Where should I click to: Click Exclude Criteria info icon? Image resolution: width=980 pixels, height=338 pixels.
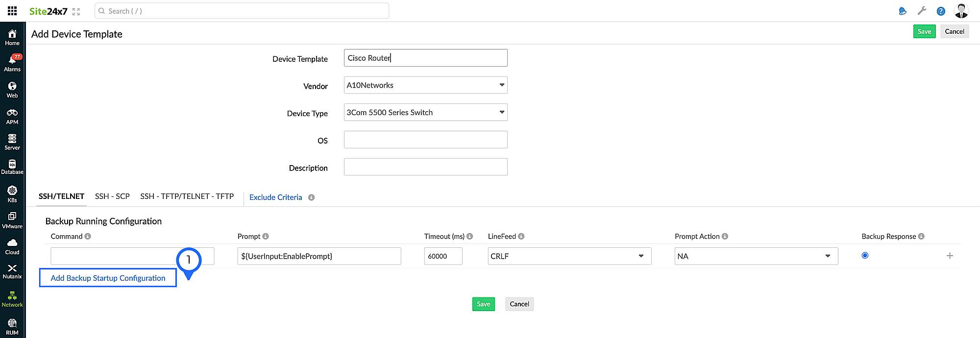pyautogui.click(x=311, y=197)
